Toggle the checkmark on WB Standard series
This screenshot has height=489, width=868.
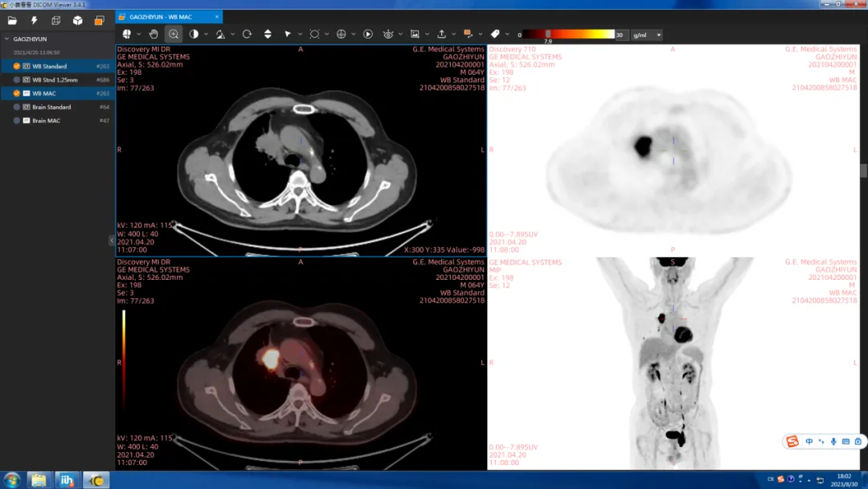[x=17, y=67]
